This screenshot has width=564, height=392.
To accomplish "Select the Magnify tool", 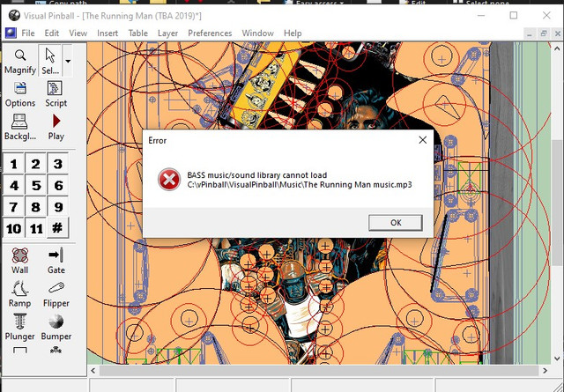I will pos(20,61).
